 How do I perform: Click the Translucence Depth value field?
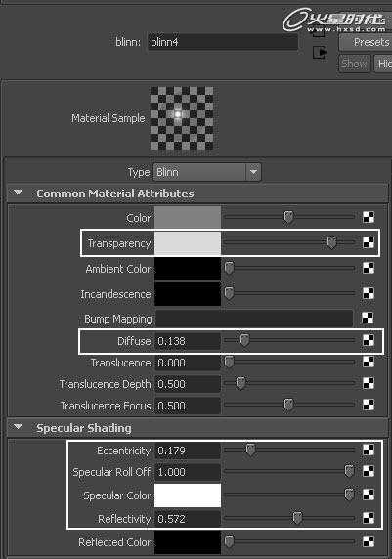point(188,384)
